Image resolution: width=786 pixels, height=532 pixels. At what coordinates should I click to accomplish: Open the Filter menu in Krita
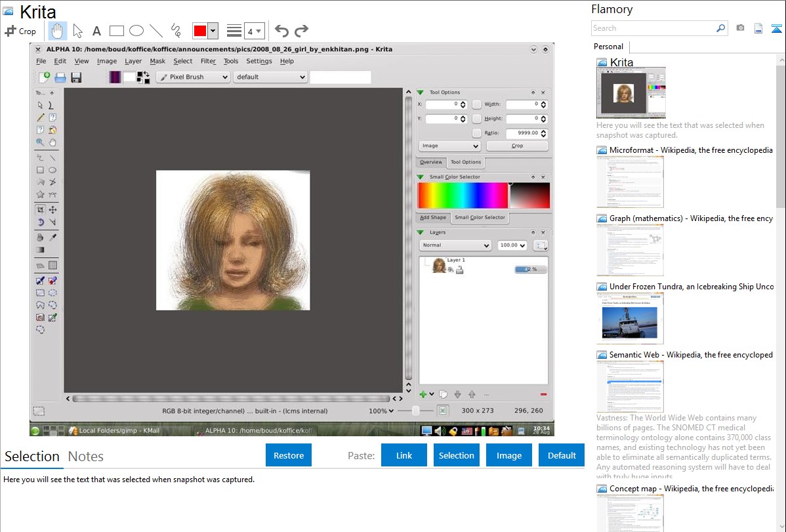(x=208, y=61)
